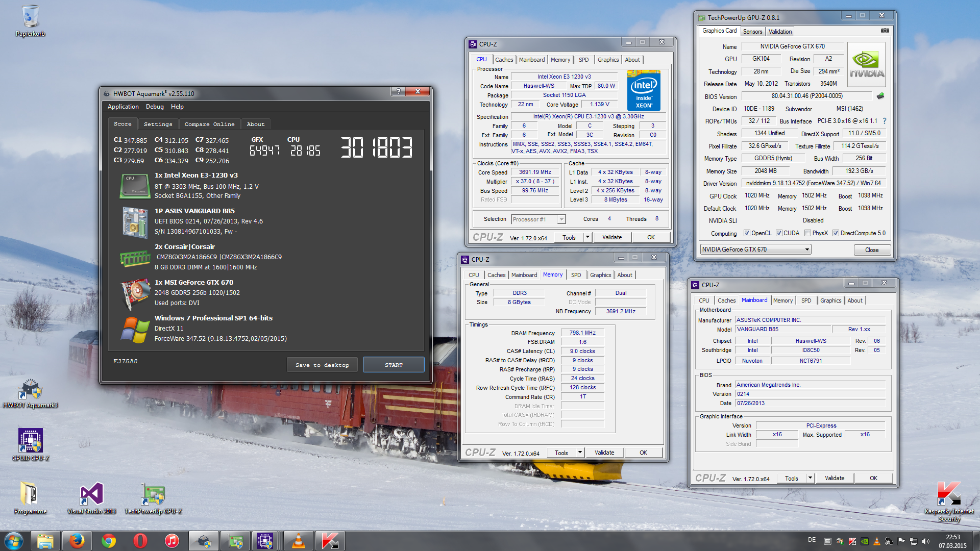The image size is (980, 551).
Task: Expand Tools arrow in CPU-Z Memory window
Action: (x=580, y=453)
